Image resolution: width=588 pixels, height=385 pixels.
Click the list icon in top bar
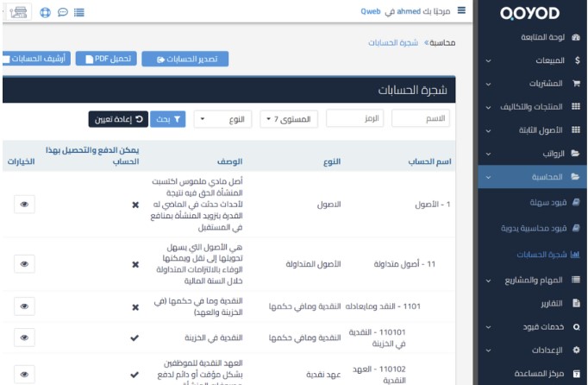79,12
